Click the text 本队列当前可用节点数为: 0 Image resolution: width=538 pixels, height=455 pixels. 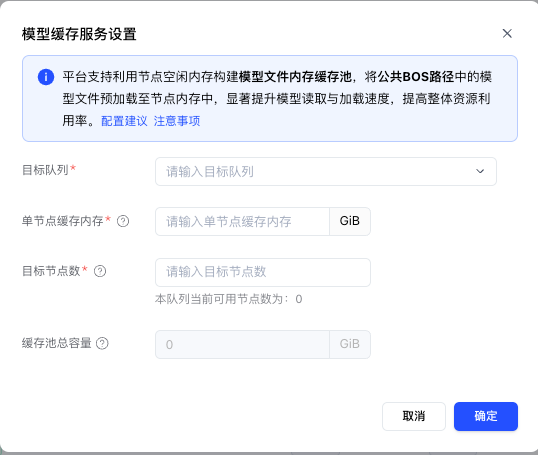tap(229, 299)
